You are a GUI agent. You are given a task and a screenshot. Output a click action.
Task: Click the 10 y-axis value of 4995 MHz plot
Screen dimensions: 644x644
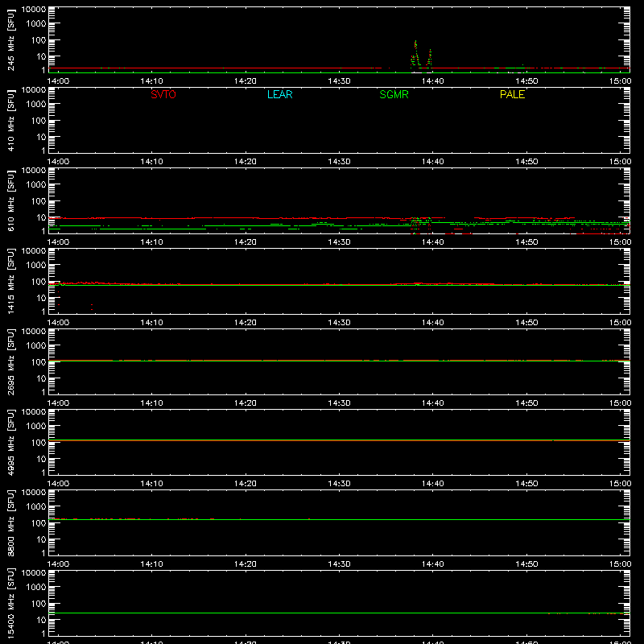click(x=41, y=459)
